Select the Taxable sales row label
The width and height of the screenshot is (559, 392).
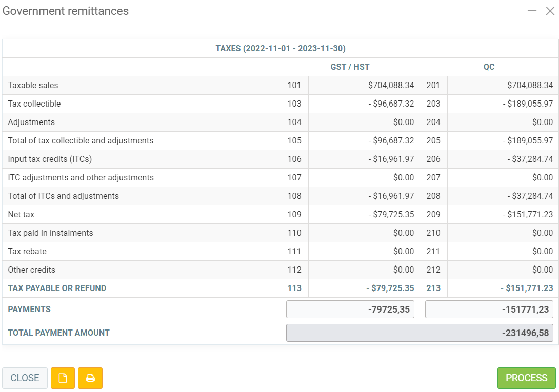(33, 86)
